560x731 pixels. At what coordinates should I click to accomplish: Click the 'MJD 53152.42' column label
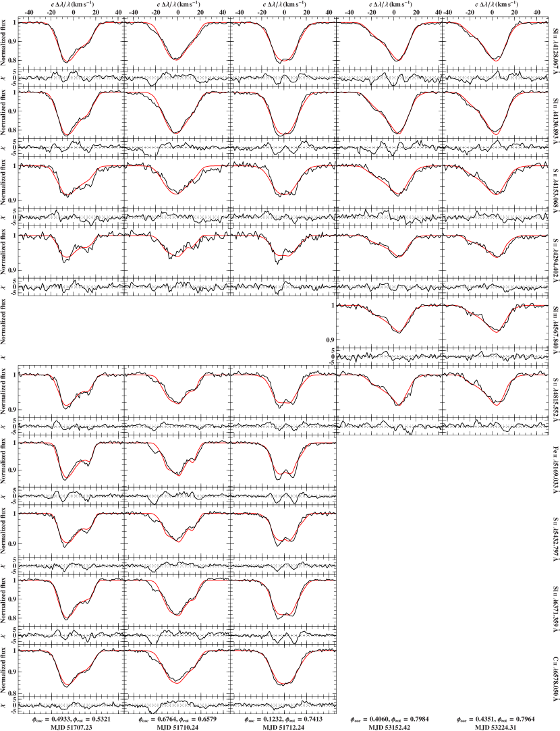point(389,726)
